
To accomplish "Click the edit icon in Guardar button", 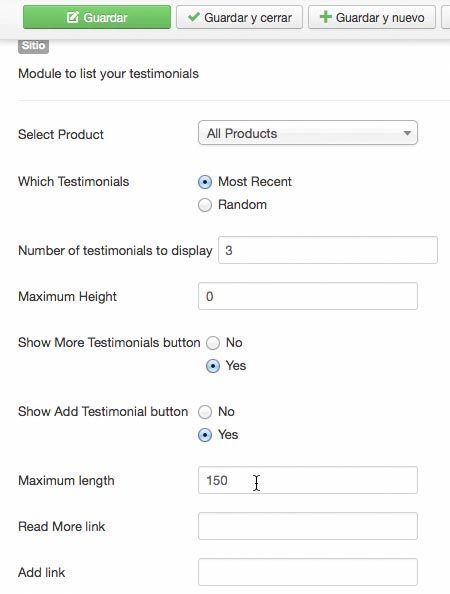I will click(72, 17).
